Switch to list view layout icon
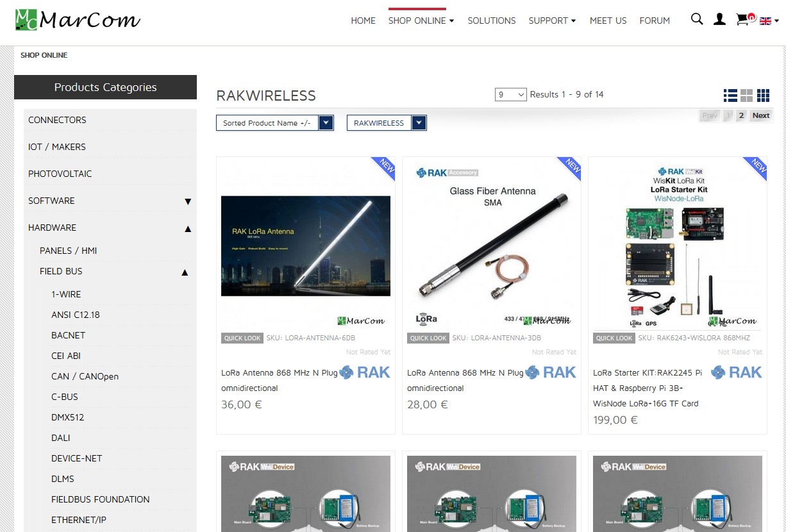Viewport: 786px width, 532px height. 730,96
